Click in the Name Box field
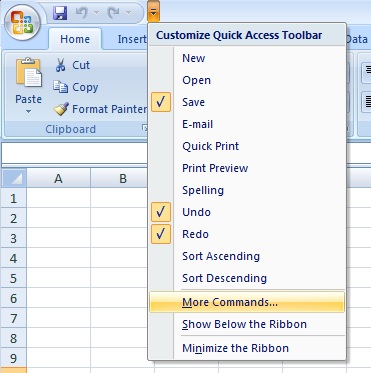 (75, 154)
